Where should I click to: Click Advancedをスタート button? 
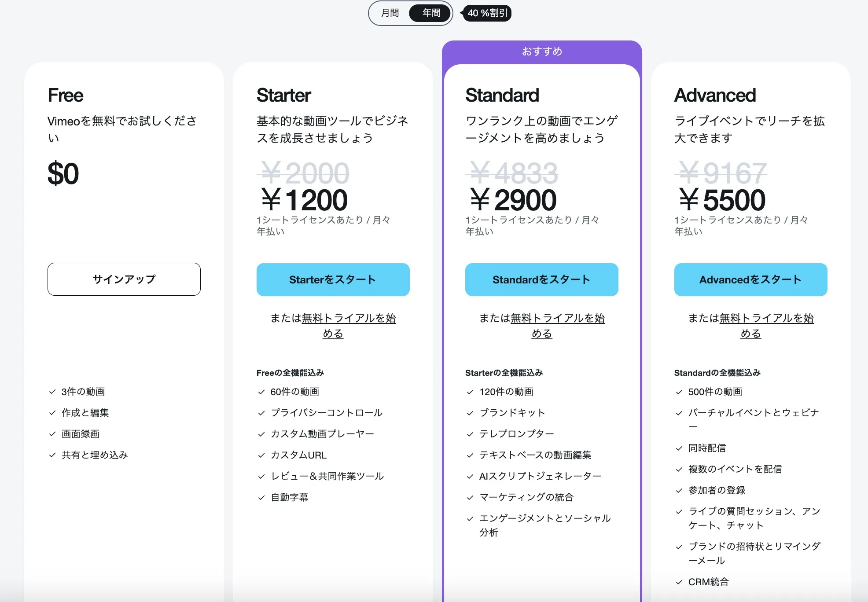pos(750,279)
